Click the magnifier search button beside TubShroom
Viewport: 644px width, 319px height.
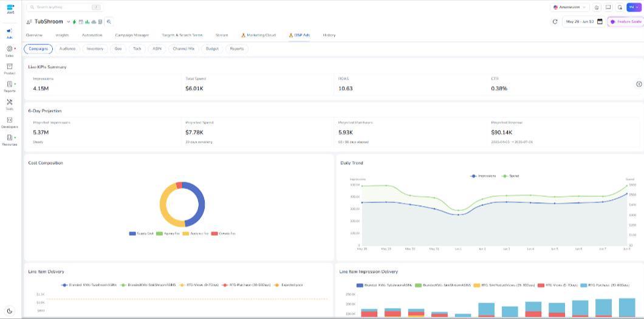click(109, 22)
